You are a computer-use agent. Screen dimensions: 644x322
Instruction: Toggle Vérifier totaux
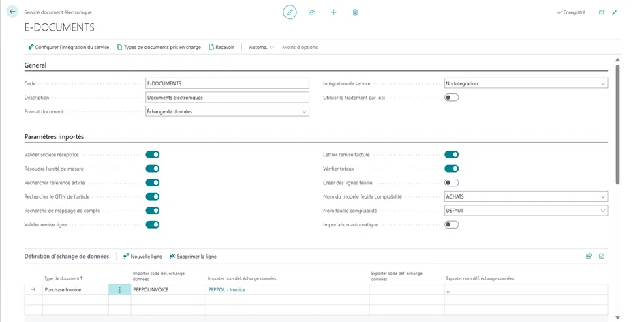[x=451, y=169]
